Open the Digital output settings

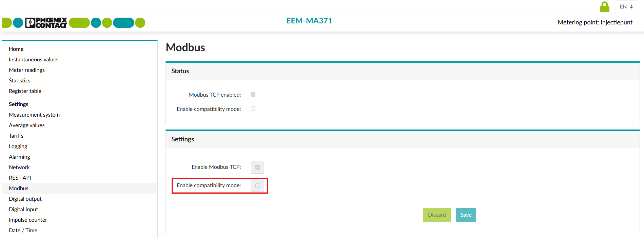click(x=25, y=199)
